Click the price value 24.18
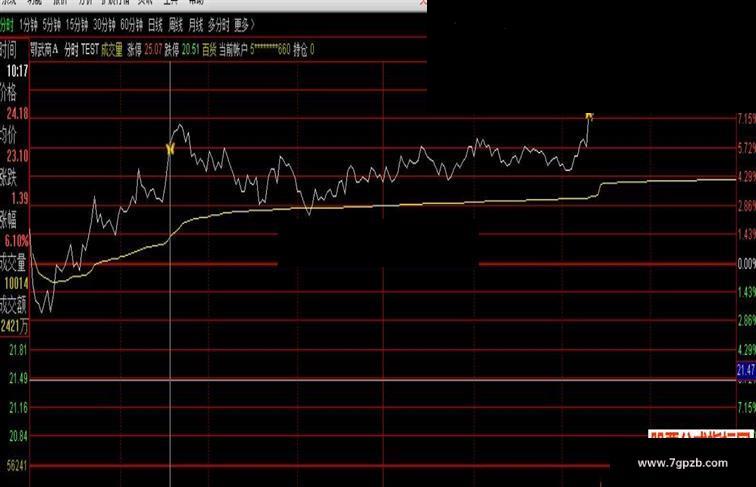 [17, 114]
